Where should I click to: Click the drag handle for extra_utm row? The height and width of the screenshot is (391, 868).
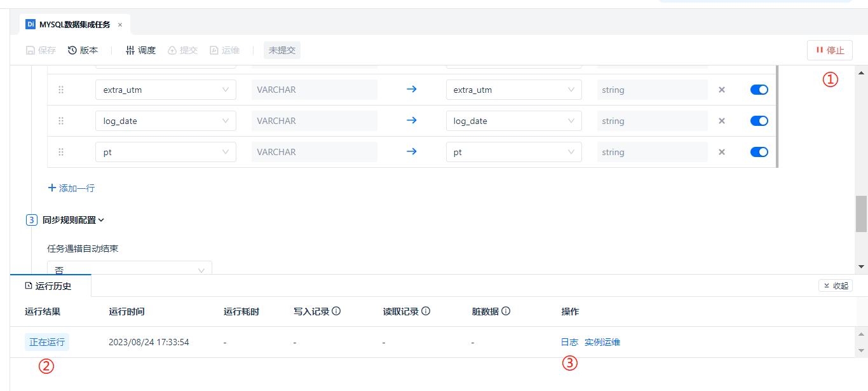[x=61, y=90]
